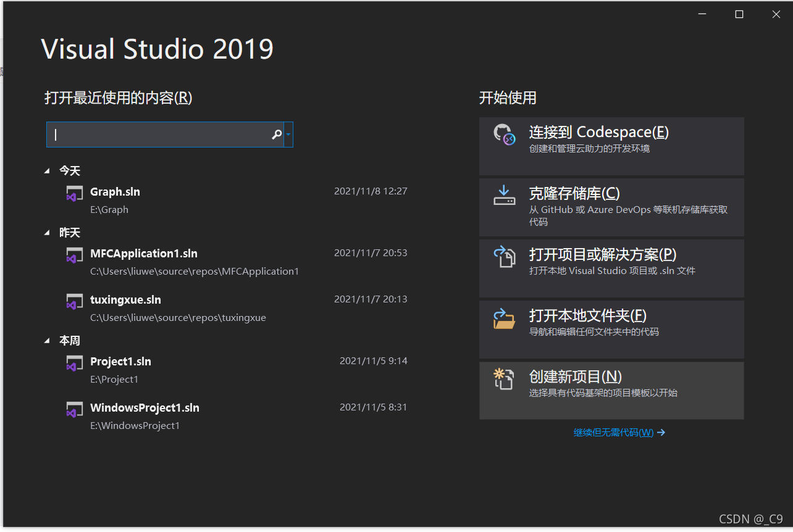Choose 克隆存储库 option
Viewport: 793px width, 532px height.
(611, 207)
